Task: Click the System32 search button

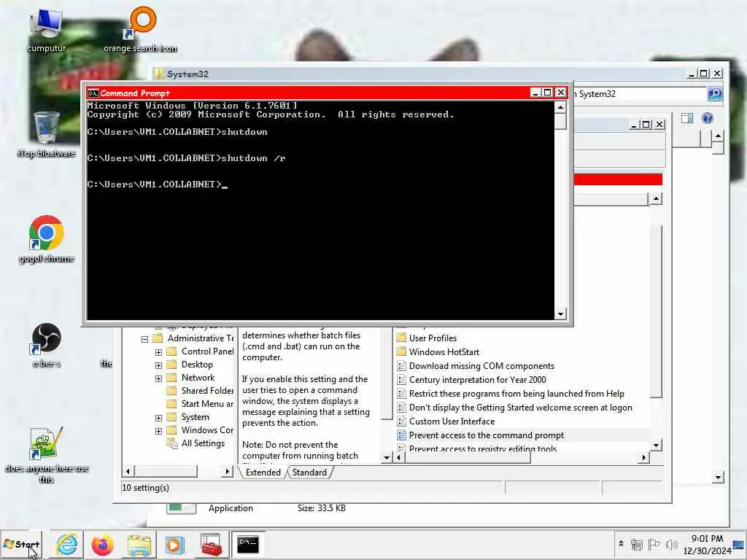Action: click(x=715, y=94)
